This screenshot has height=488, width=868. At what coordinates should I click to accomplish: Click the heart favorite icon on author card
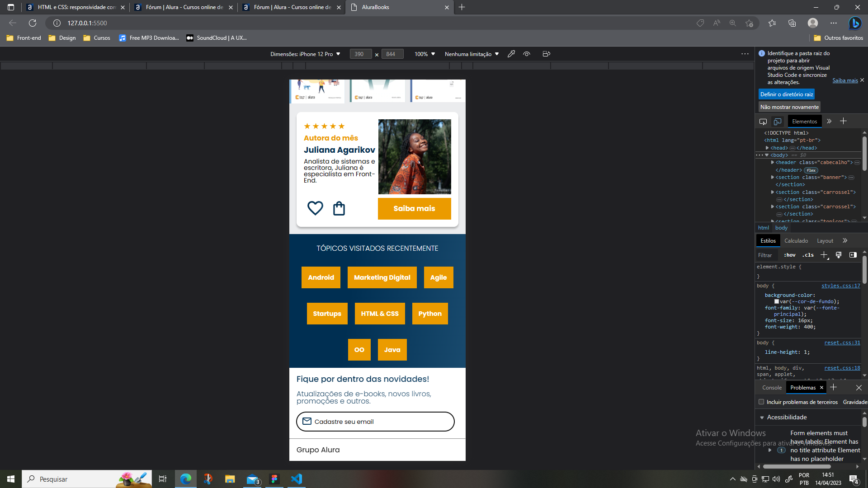tap(315, 208)
